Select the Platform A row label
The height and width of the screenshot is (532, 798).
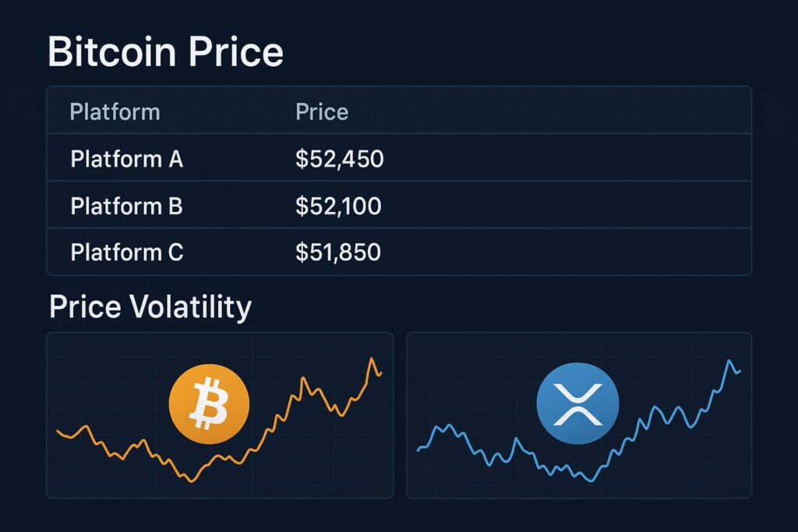coord(126,160)
